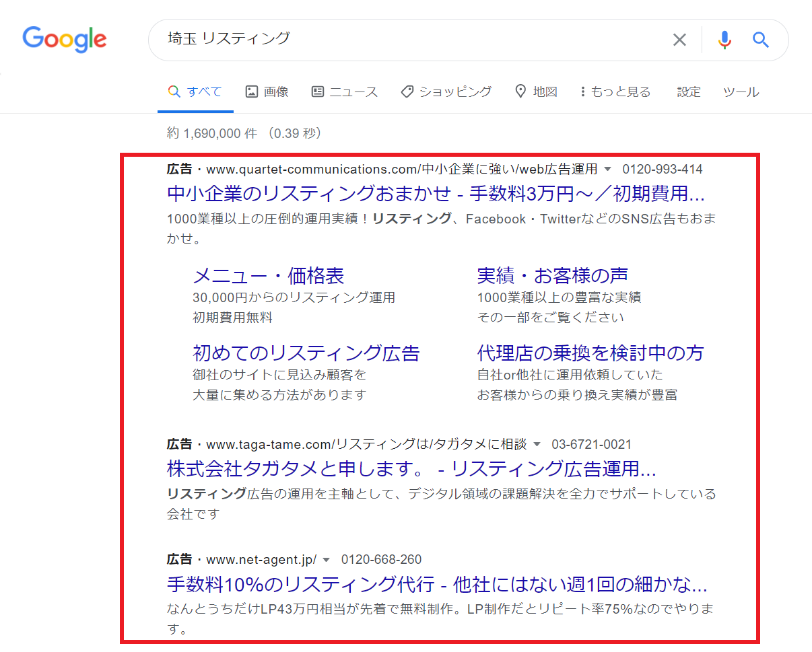The width and height of the screenshot is (812, 652).
Task: Open the 代理店の乗換を検討中の方 sitelink
Action: pyautogui.click(x=590, y=353)
